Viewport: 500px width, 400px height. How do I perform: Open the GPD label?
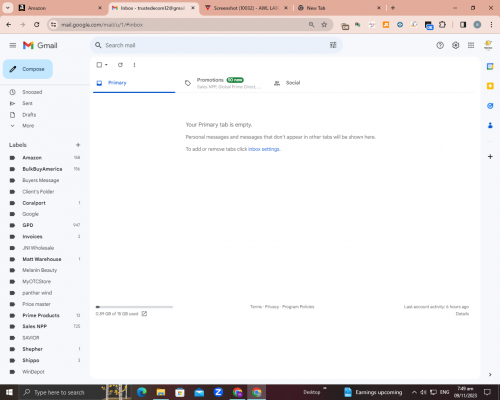28,225
